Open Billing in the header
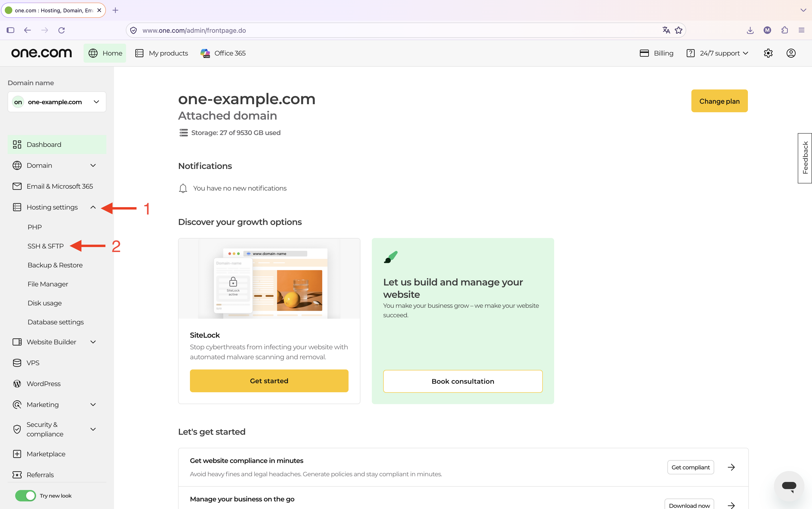Viewport: 812px width, 509px height. tap(656, 53)
